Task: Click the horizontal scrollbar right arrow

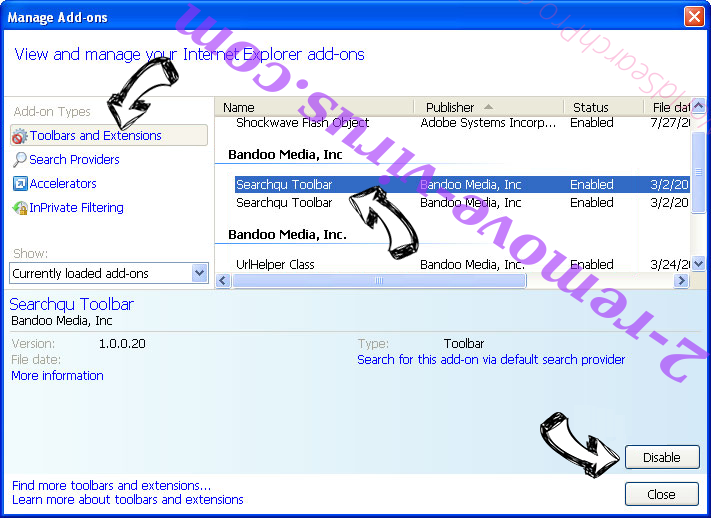Action: pyautogui.click(x=681, y=281)
